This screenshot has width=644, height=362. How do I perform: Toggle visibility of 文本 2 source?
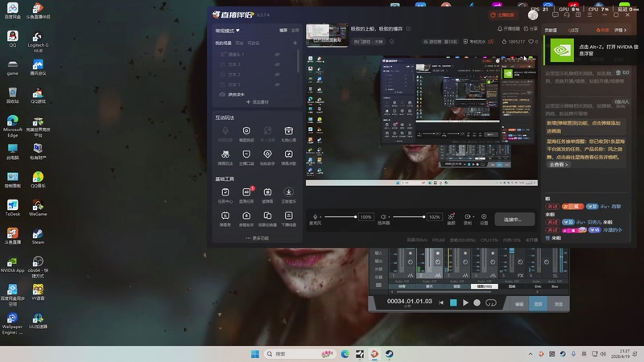click(277, 75)
